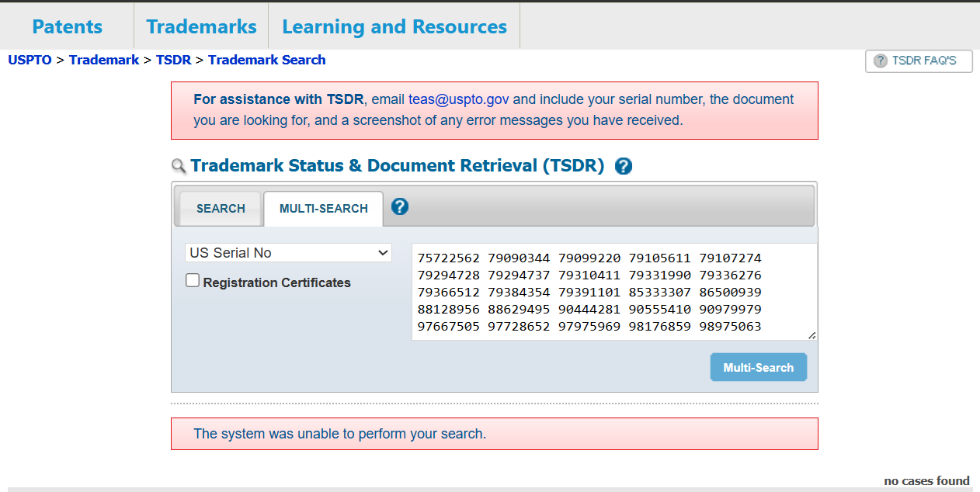Viewport: 980px width, 492px height.
Task: Click help icon beside the MULTI-SEARCH tab
Action: [x=400, y=206]
